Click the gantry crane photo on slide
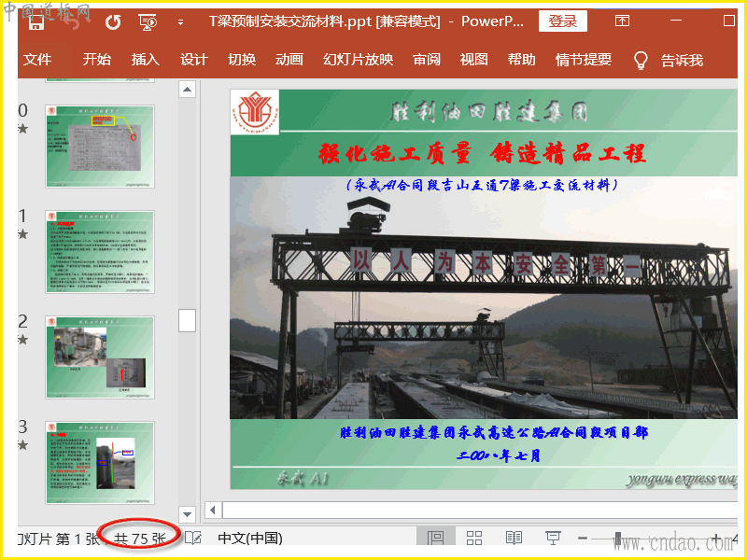 [483, 298]
